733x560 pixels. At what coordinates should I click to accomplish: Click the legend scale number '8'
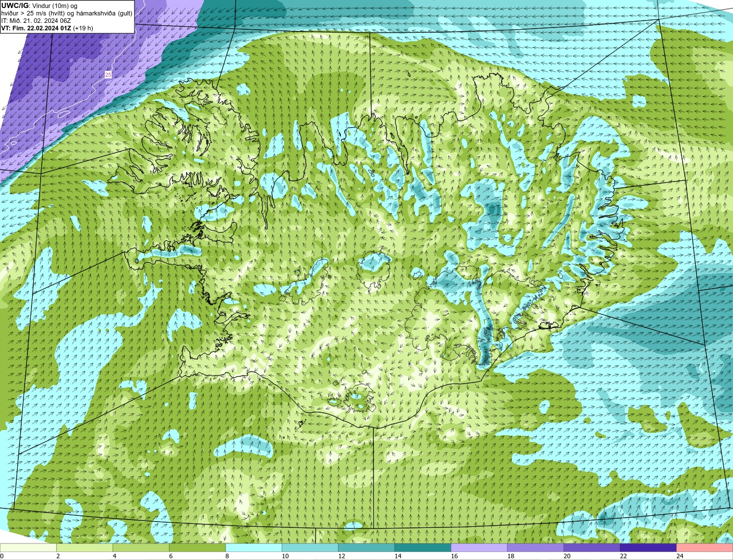pos(227,556)
